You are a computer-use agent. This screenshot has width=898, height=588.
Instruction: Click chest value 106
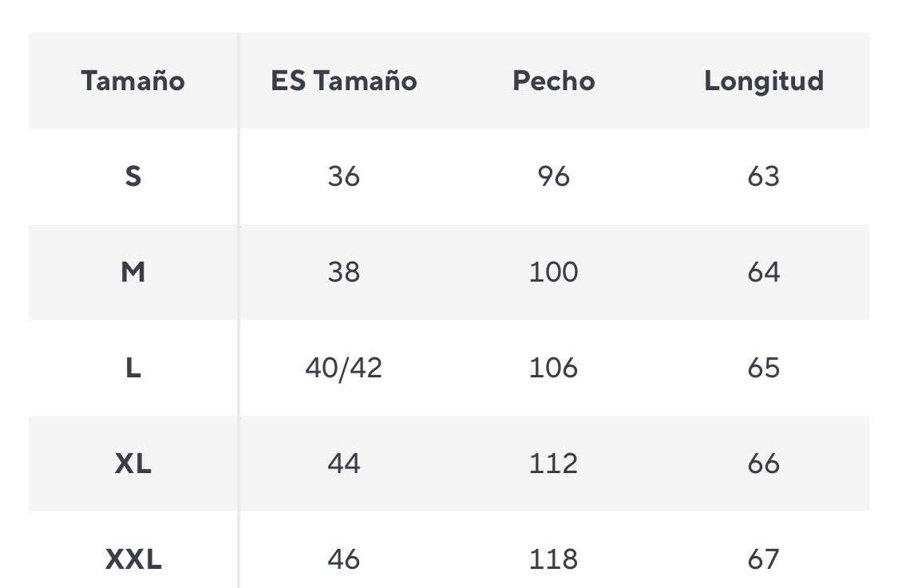(x=553, y=368)
